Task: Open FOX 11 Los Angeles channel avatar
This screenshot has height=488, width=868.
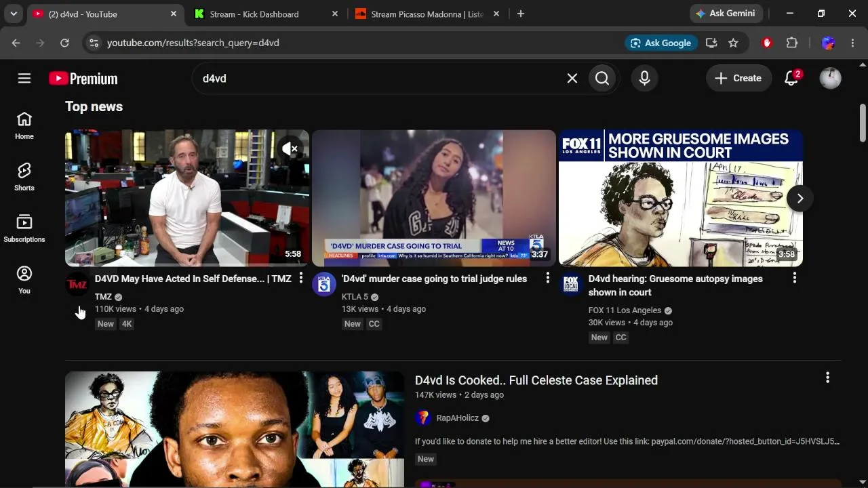Action: 571,285
